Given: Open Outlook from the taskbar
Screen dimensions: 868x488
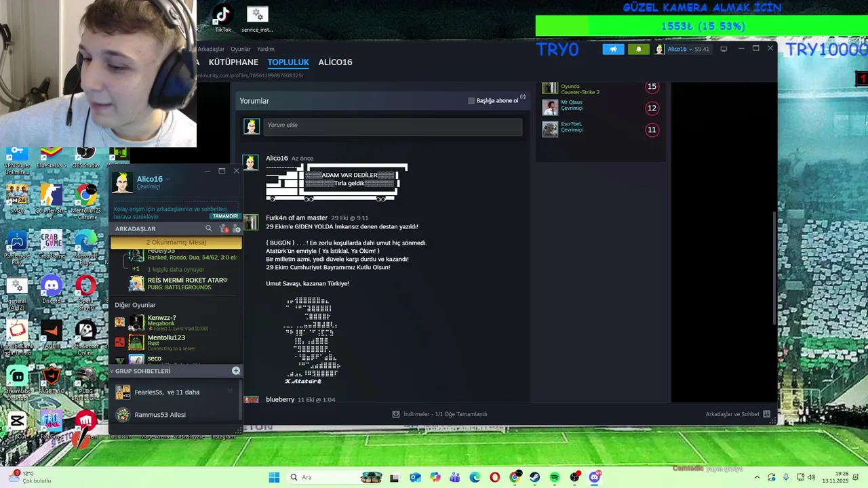Looking at the screenshot, I should point(415,477).
